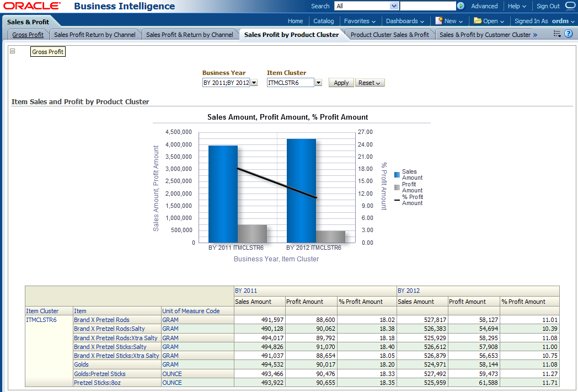
Task: Click the Advanced search link
Action: (484, 6)
